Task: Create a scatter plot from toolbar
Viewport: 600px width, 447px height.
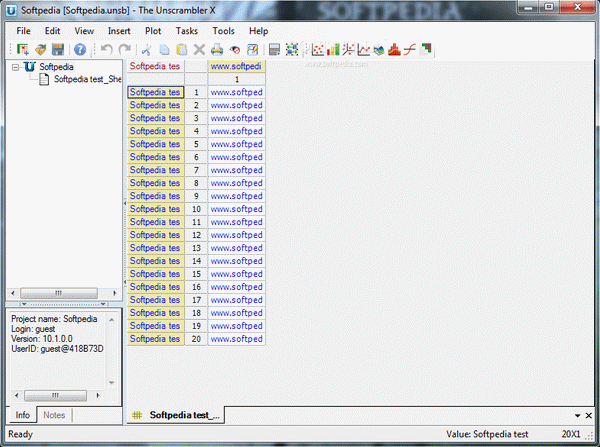Action: (x=318, y=49)
